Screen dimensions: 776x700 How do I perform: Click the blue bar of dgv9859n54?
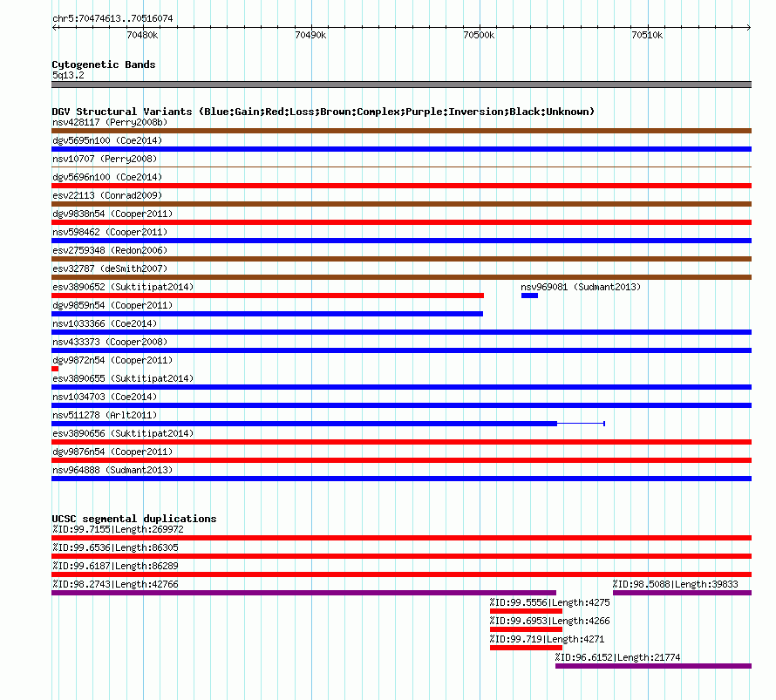pyautogui.click(x=268, y=314)
